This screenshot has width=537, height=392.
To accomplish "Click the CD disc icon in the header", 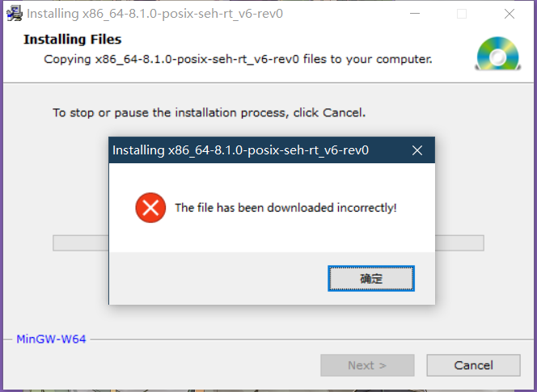I will click(498, 54).
